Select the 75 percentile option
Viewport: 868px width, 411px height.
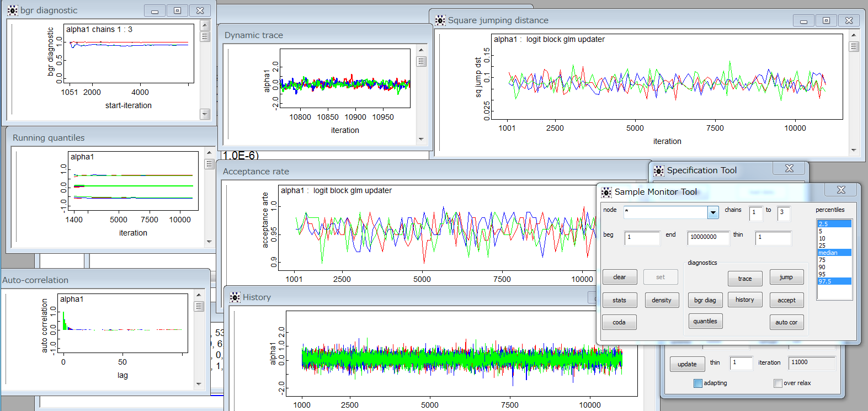click(834, 260)
